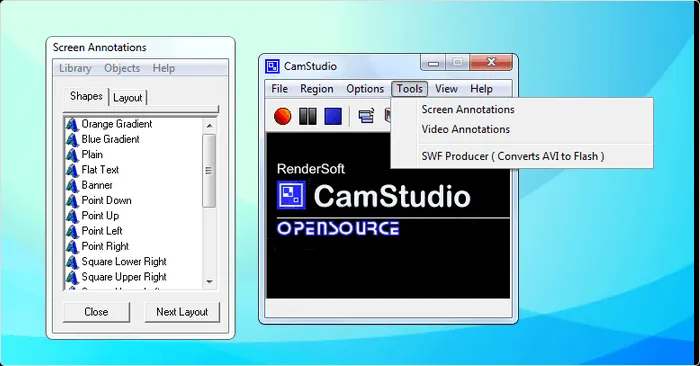Select the Blue Gradient shape
The image size is (700, 366).
tap(110, 139)
